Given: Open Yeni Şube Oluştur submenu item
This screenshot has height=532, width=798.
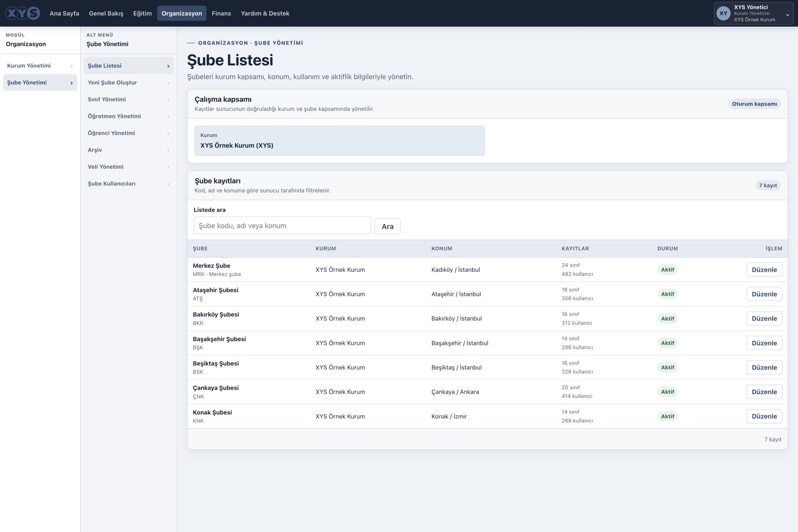Looking at the screenshot, I should (129, 82).
